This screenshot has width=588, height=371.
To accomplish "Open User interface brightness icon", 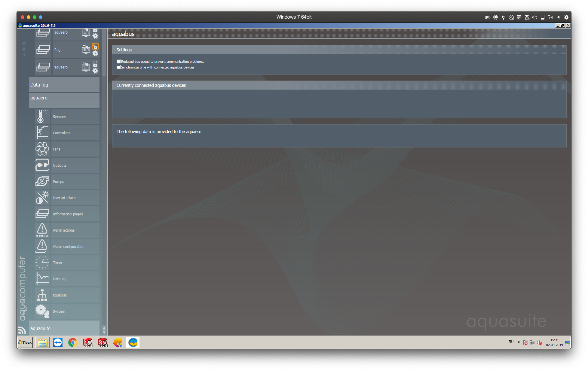I will [x=42, y=198].
